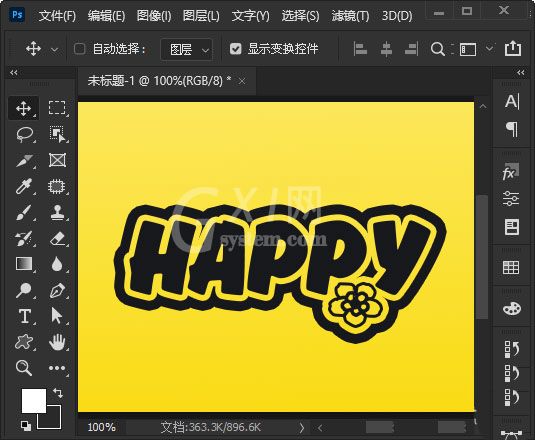Reset default foreground and background colors
535x440 pixels.
click(x=26, y=425)
